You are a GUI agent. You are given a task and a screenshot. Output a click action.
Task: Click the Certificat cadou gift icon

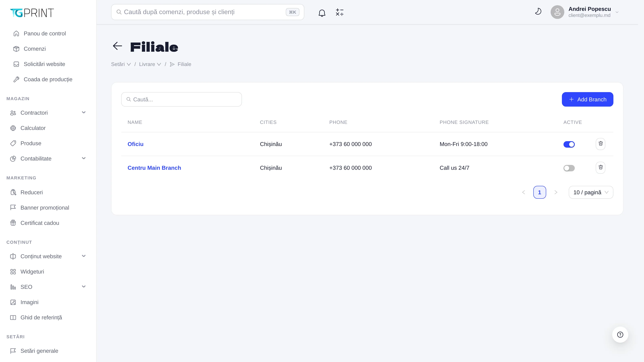point(13,223)
